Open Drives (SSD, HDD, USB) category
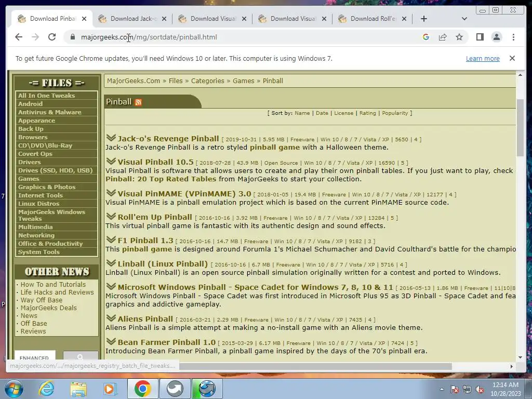The height and width of the screenshot is (399, 532). pyautogui.click(x=56, y=170)
